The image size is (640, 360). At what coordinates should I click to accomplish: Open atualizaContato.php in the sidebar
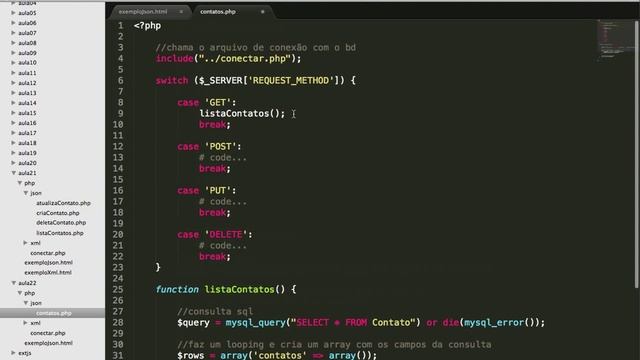coord(63,203)
